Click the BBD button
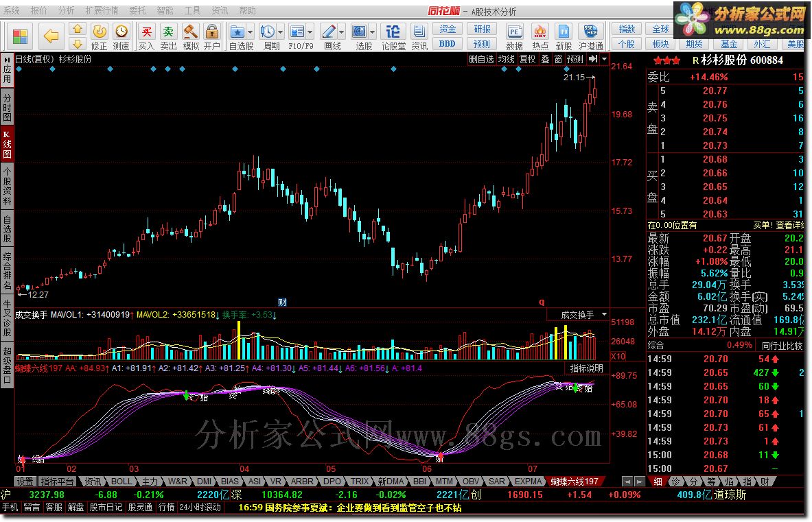The height and width of the screenshot is (522, 812). (x=448, y=43)
